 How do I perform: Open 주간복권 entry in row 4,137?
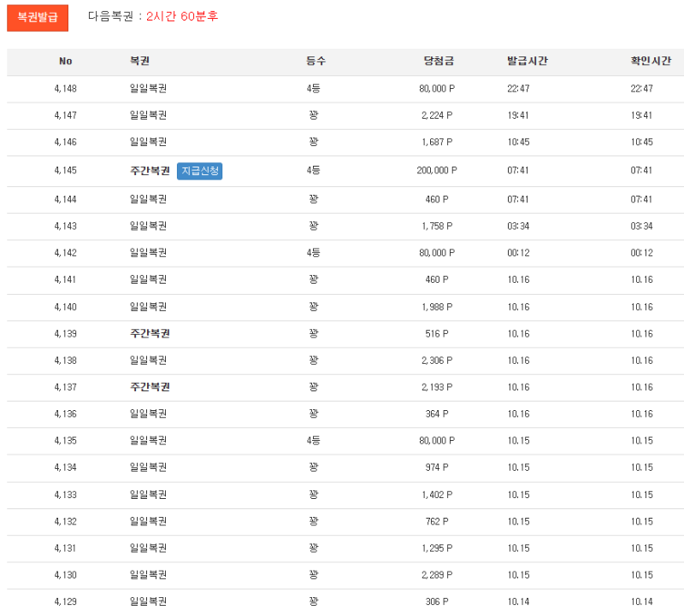(150, 387)
